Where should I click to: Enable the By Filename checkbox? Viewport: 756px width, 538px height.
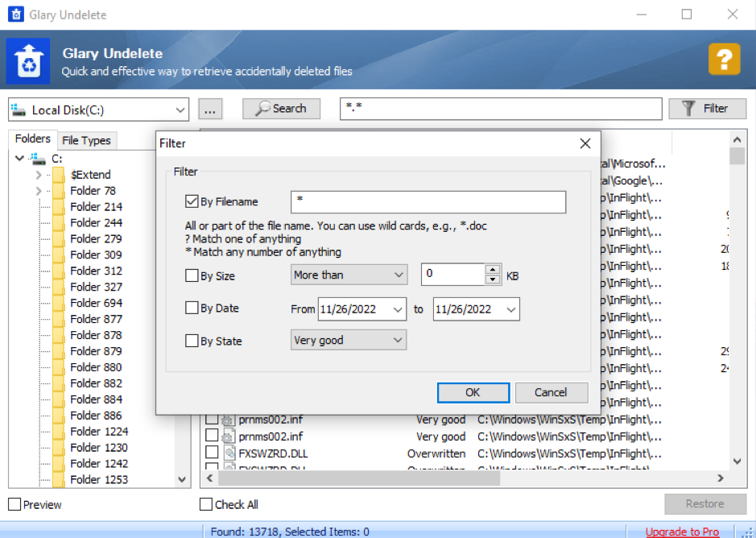point(192,201)
